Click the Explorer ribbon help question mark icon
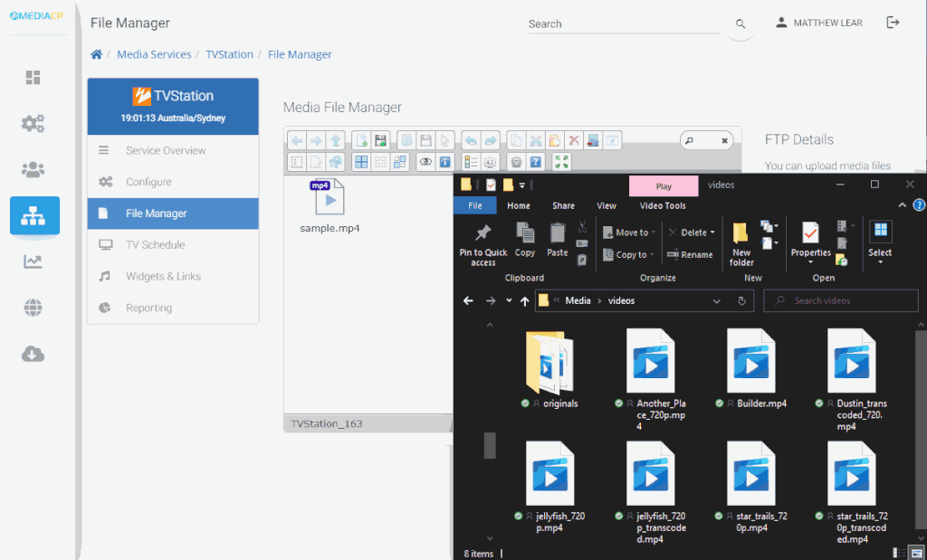Screen dimensions: 927x560 pyautogui.click(x=920, y=205)
